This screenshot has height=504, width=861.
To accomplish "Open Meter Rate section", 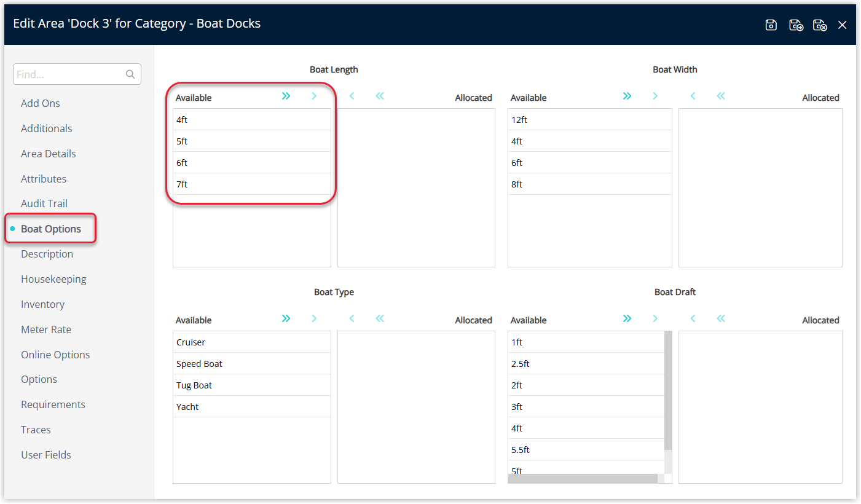I will click(x=46, y=329).
